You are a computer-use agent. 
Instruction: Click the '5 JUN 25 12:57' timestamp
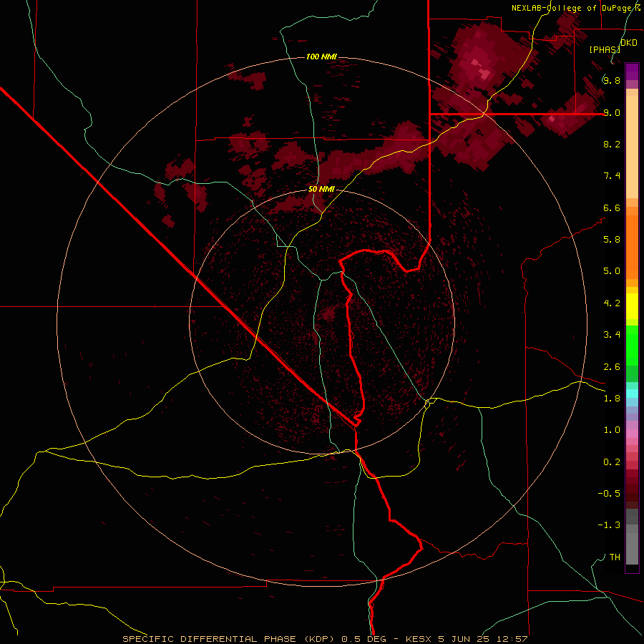click(482, 639)
